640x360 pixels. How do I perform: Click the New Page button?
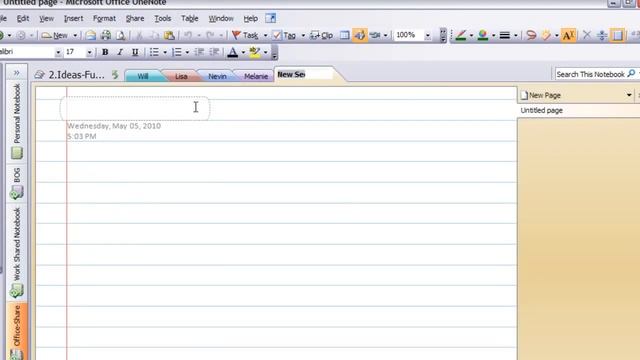pos(540,95)
